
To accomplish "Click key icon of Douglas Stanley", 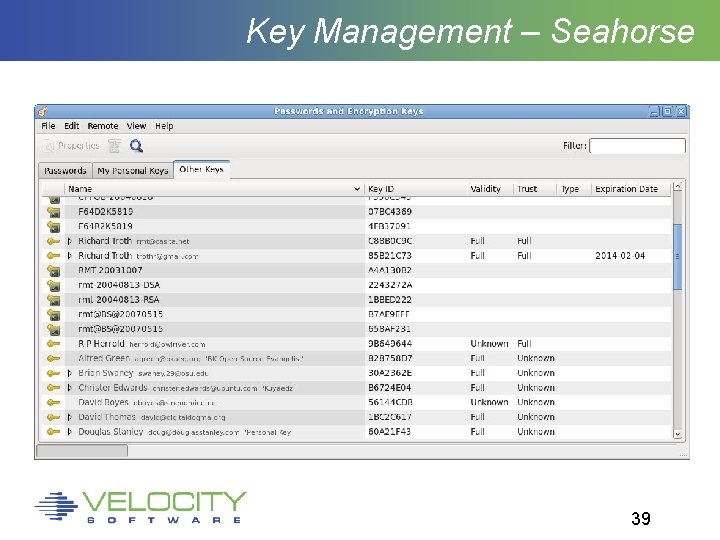I will pyautogui.click(x=54, y=432).
